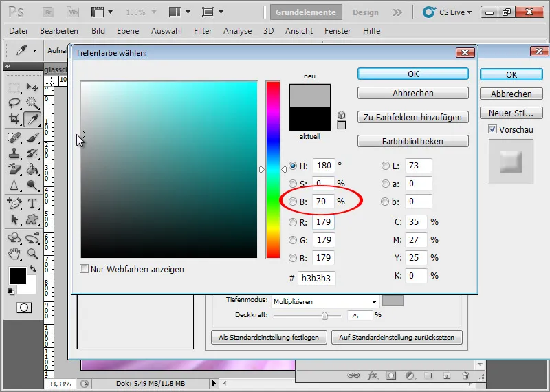
Task: Select the Type tool
Action: [x=32, y=203]
